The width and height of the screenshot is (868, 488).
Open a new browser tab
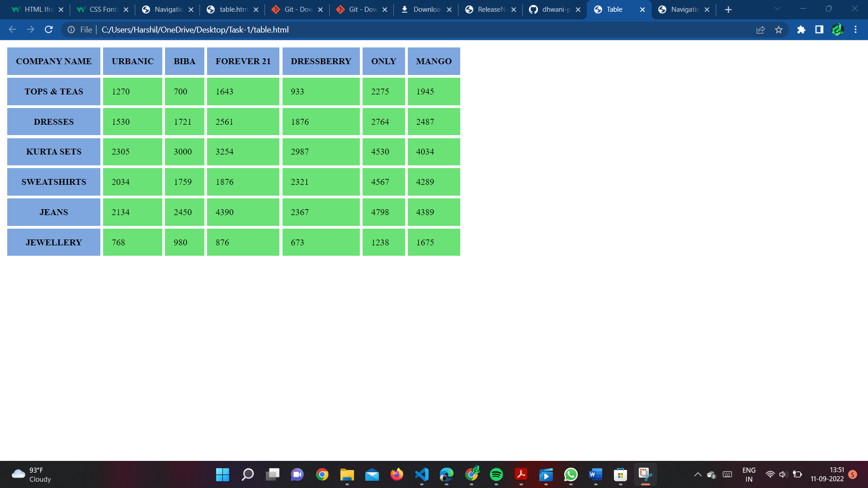click(728, 9)
